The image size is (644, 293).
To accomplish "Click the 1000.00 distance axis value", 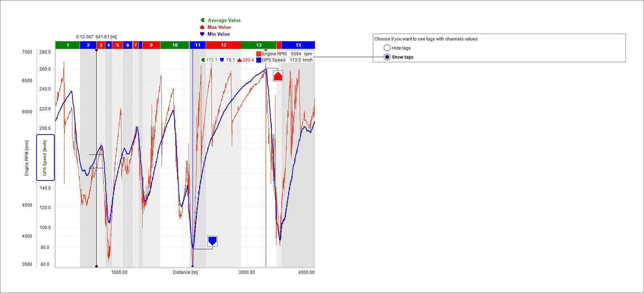I will click(x=119, y=272).
